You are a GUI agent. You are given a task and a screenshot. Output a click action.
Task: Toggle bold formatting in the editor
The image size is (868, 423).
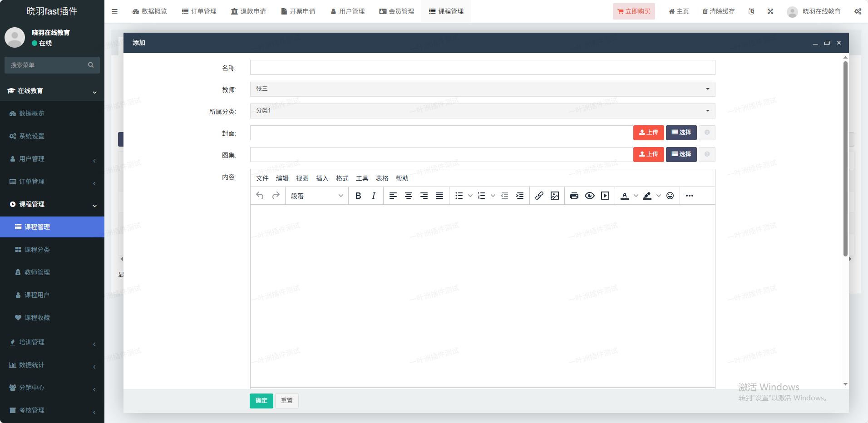point(358,196)
